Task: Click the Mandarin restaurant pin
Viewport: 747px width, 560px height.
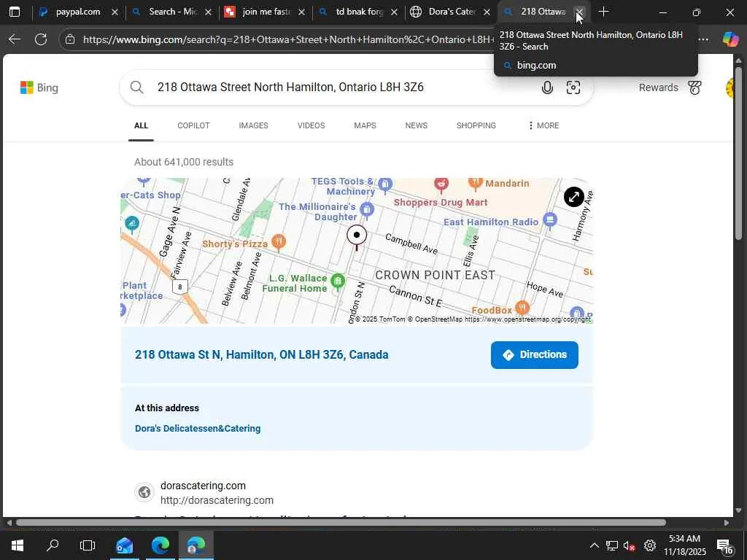Action: click(x=474, y=183)
